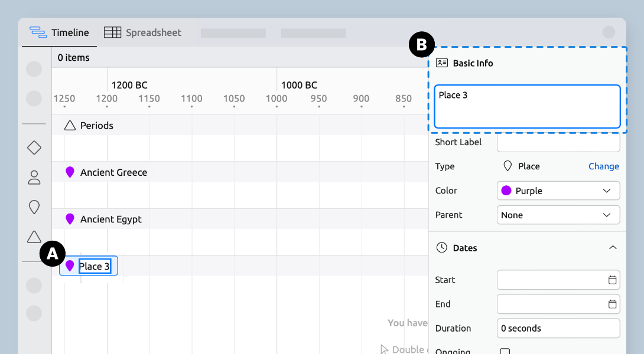Screen dimensions: 644x354
Task: Click the Basic Info card icon
Action: (x=442, y=63)
